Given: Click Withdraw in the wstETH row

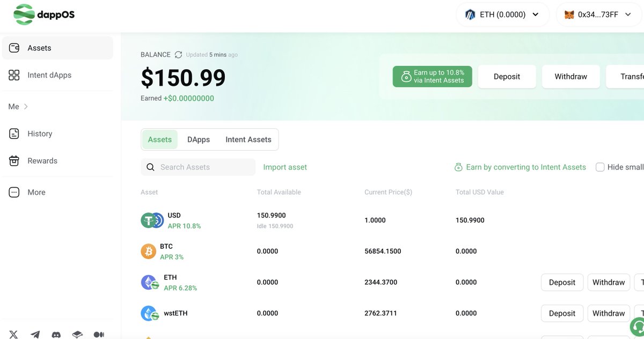Looking at the screenshot, I should [x=609, y=313].
